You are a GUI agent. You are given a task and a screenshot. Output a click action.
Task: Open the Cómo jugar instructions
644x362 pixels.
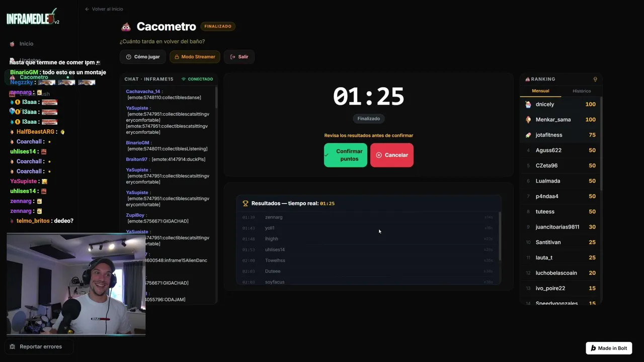click(143, 57)
